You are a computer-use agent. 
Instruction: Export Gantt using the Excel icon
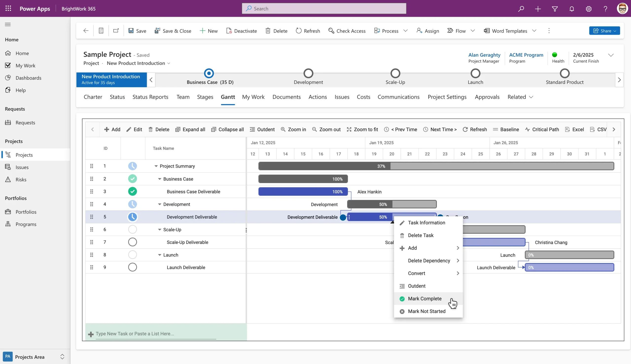tap(567, 129)
